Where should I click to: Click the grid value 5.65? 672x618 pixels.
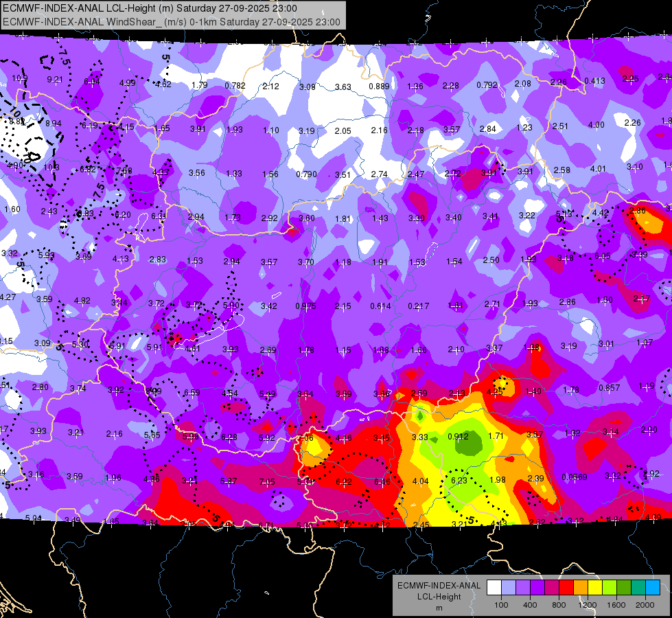tap(152, 435)
